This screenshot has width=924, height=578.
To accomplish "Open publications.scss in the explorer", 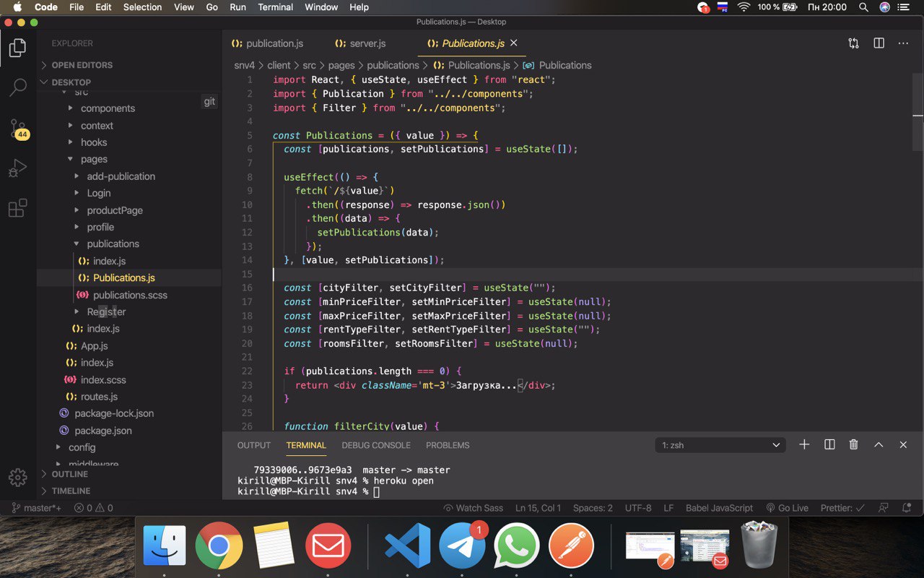I will (130, 295).
